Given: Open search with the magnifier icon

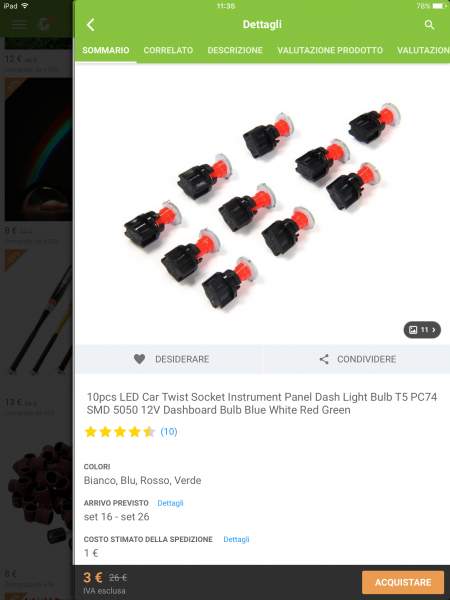Looking at the screenshot, I should tap(429, 25).
